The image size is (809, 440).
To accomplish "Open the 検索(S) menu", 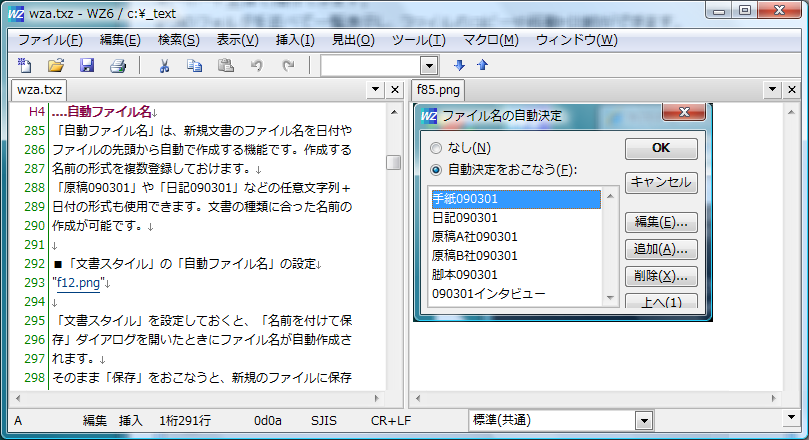I will [x=178, y=40].
